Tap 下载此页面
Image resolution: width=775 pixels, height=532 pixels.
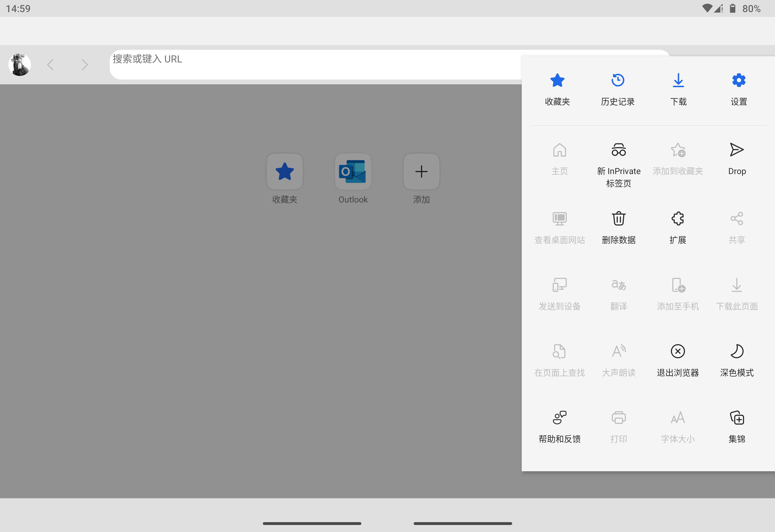[x=737, y=294]
